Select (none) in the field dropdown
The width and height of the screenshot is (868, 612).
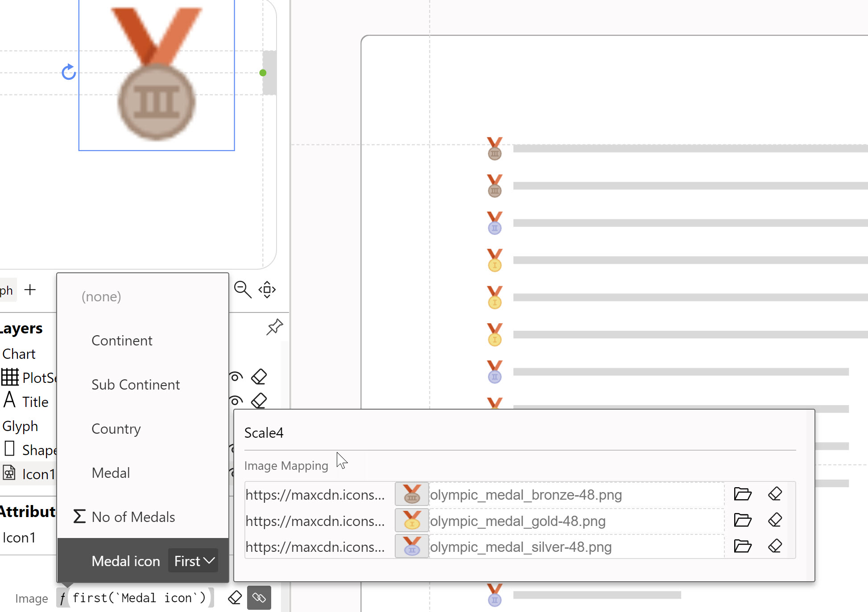pyautogui.click(x=101, y=296)
